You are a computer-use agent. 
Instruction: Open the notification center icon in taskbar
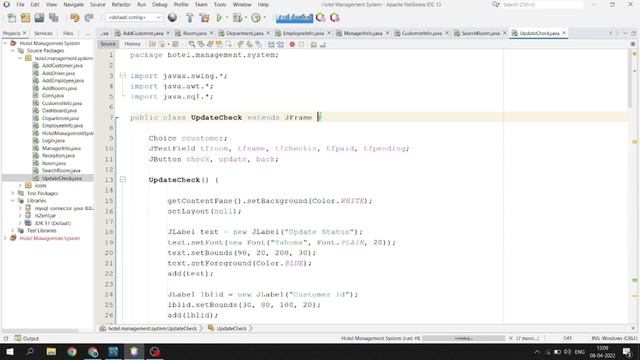click(627, 351)
